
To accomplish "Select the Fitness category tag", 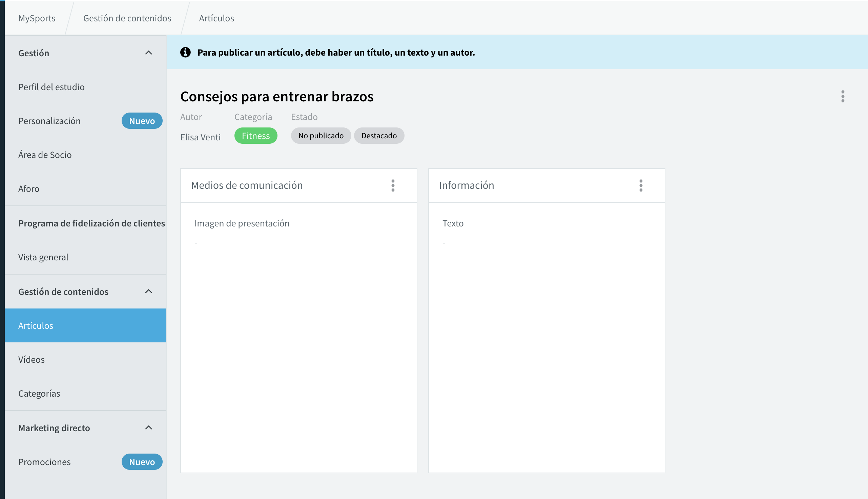I will pyautogui.click(x=255, y=136).
